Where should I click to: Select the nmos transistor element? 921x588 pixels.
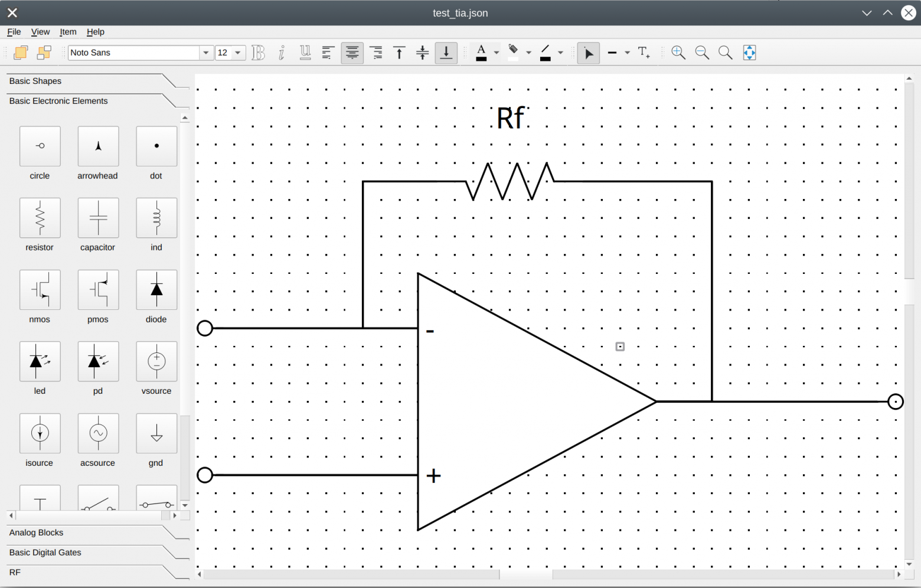pyautogui.click(x=40, y=290)
